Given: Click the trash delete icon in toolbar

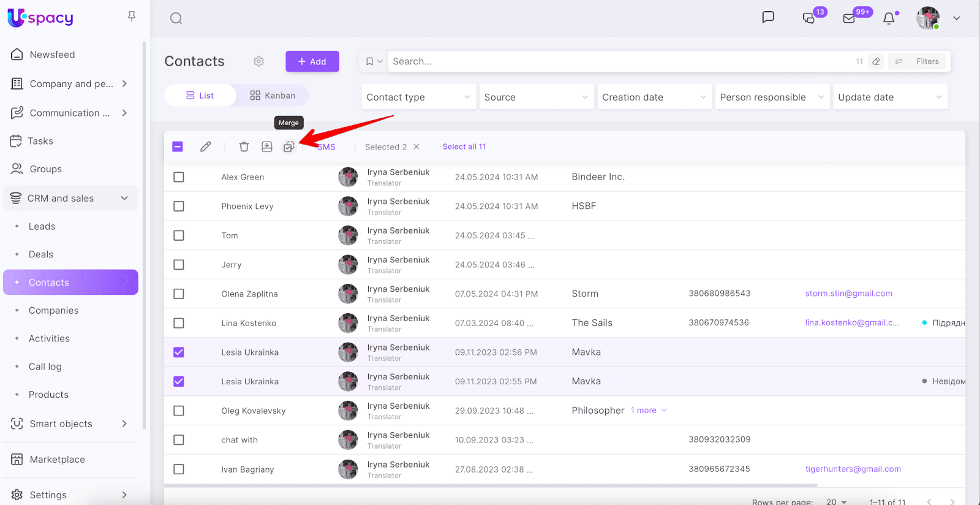Looking at the screenshot, I should [244, 146].
